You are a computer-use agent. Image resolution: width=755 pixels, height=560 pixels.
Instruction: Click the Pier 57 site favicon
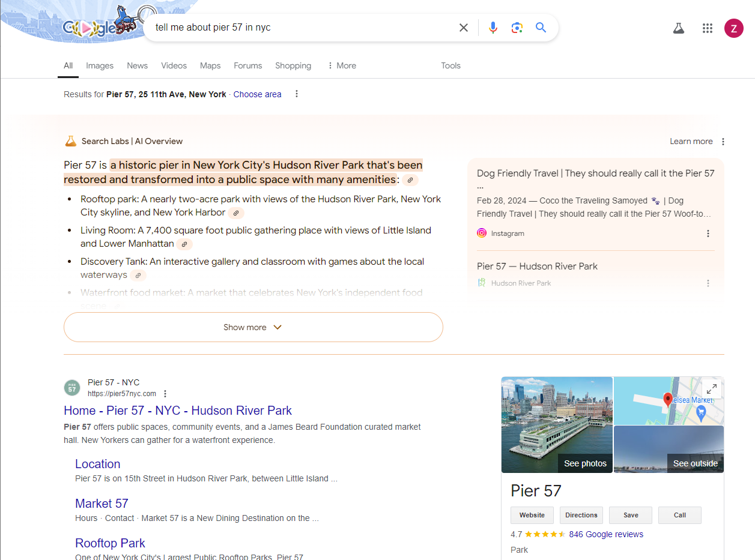pyautogui.click(x=72, y=388)
